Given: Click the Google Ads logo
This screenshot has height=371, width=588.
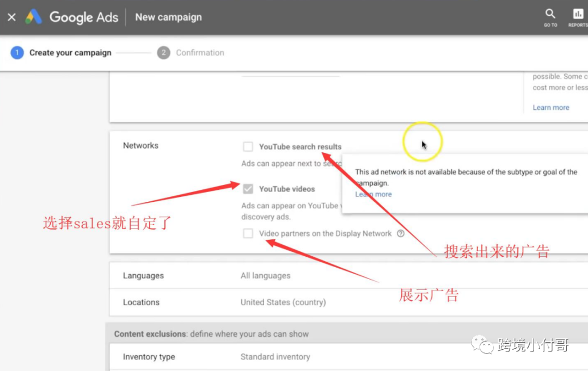Looking at the screenshot, I should [x=72, y=17].
